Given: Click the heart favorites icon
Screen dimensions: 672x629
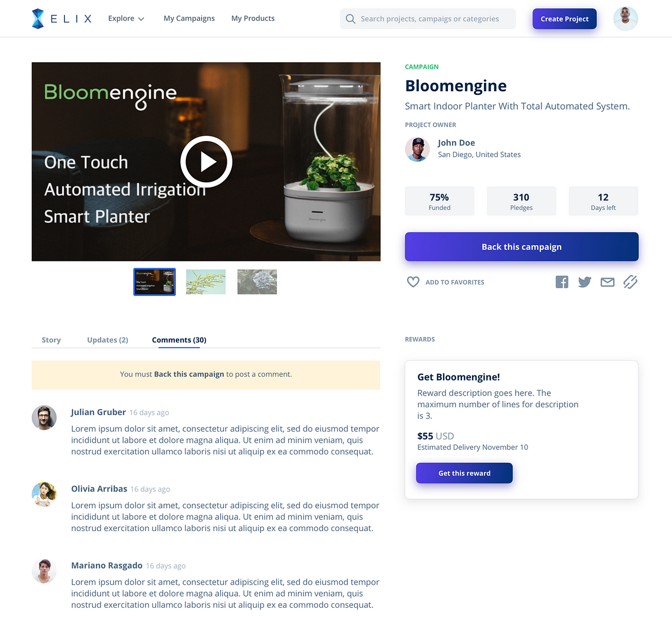Looking at the screenshot, I should click(413, 282).
